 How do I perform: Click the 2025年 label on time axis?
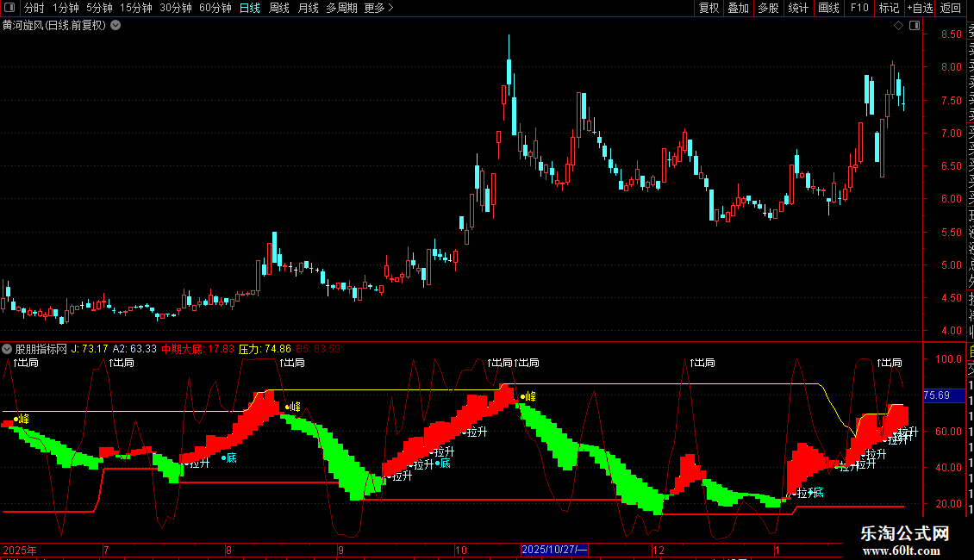coord(20,550)
